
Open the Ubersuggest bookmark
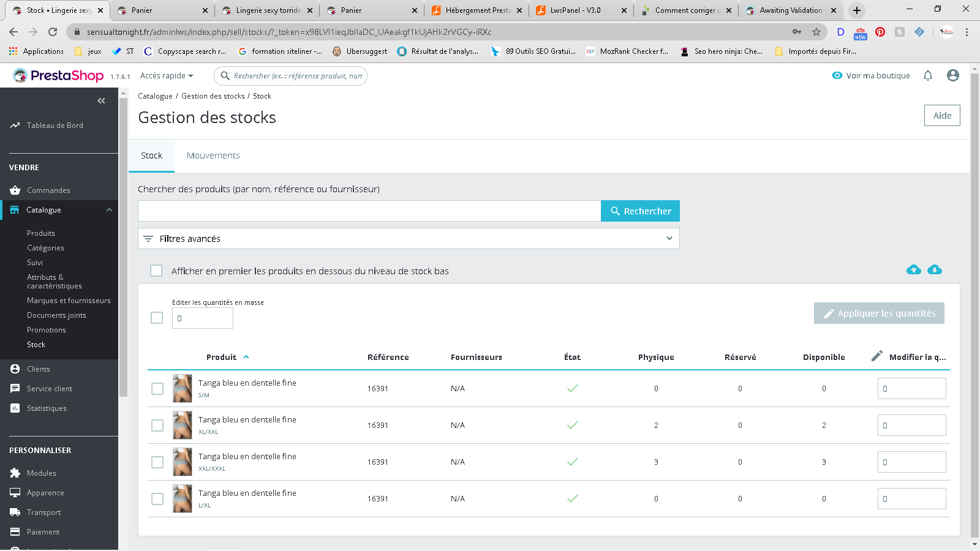pyautogui.click(x=360, y=51)
